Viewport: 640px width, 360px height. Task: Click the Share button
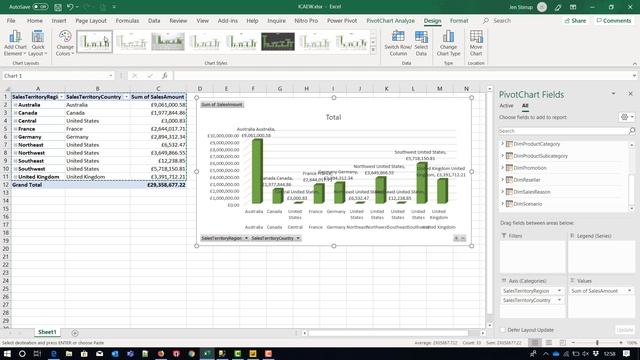[575, 20]
